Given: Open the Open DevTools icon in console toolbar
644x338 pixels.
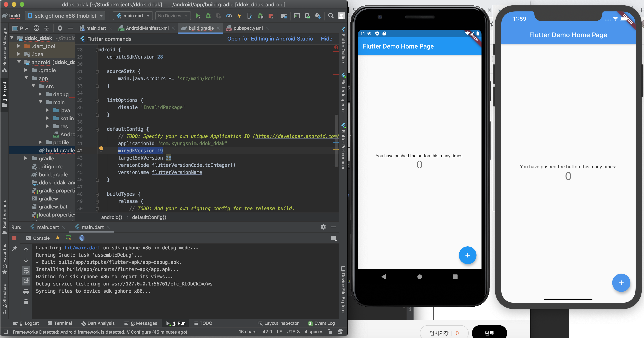Looking at the screenshot, I should (81, 238).
